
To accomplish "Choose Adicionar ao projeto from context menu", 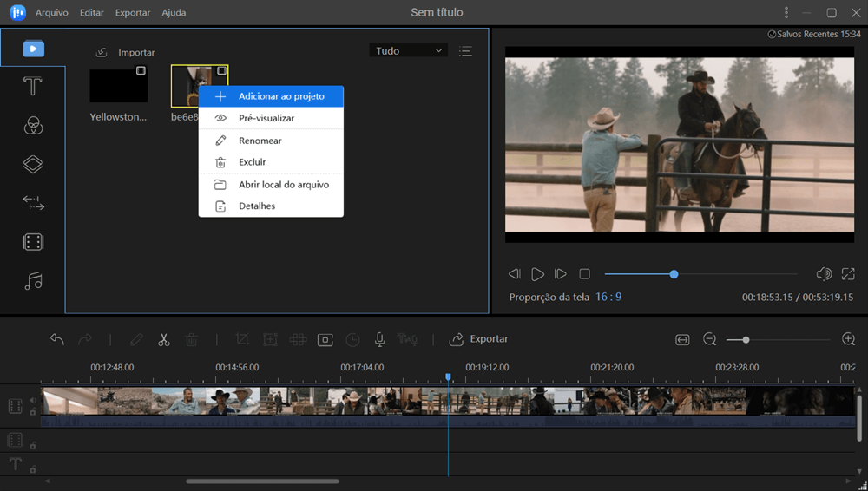I will tap(271, 96).
